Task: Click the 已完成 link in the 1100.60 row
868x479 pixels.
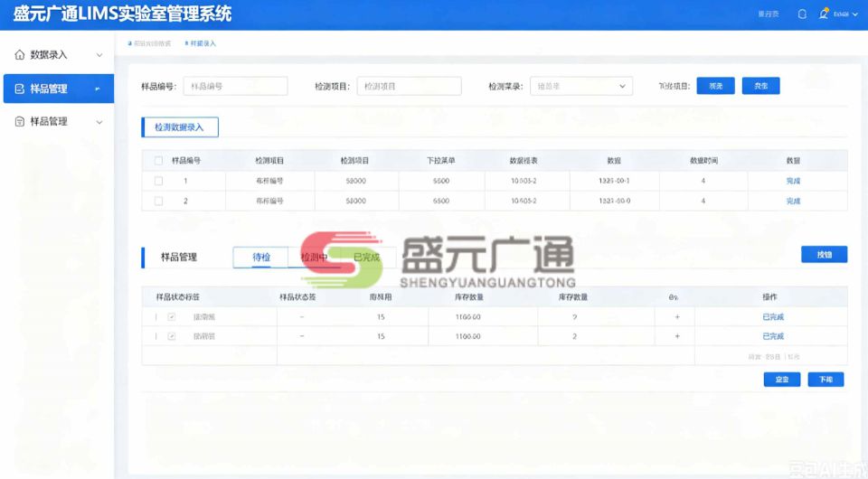Action: (773, 317)
